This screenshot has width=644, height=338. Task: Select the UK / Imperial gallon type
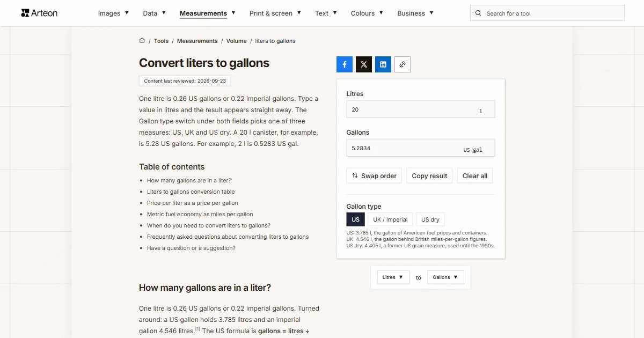391,219
